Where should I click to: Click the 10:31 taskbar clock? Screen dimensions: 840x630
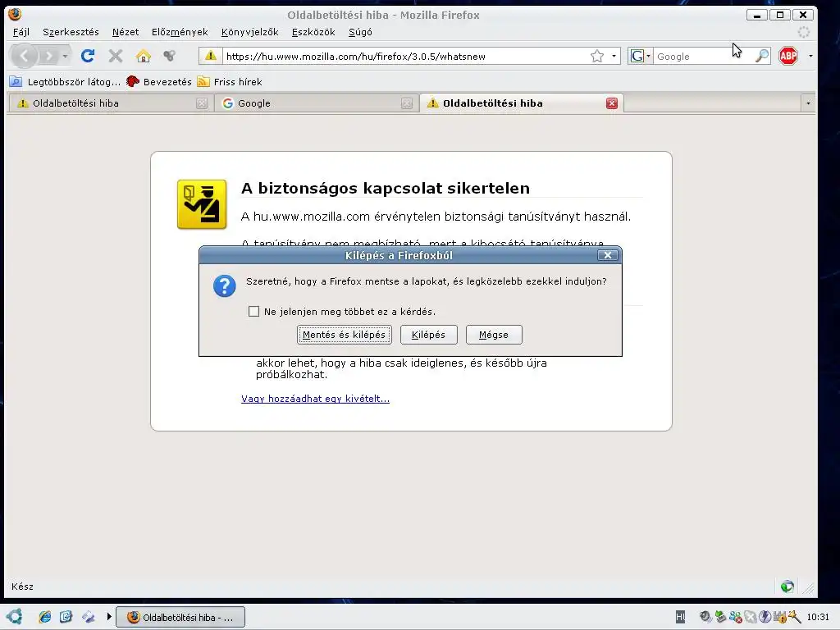point(818,617)
